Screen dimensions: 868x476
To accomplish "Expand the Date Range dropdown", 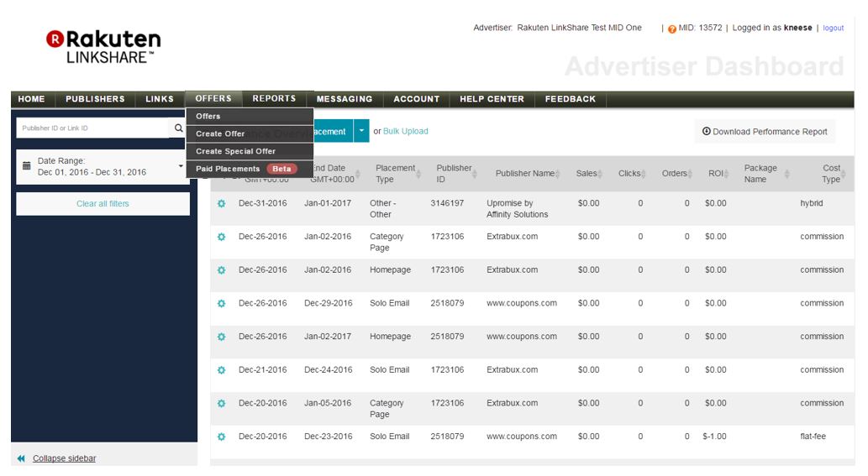I will [181, 166].
